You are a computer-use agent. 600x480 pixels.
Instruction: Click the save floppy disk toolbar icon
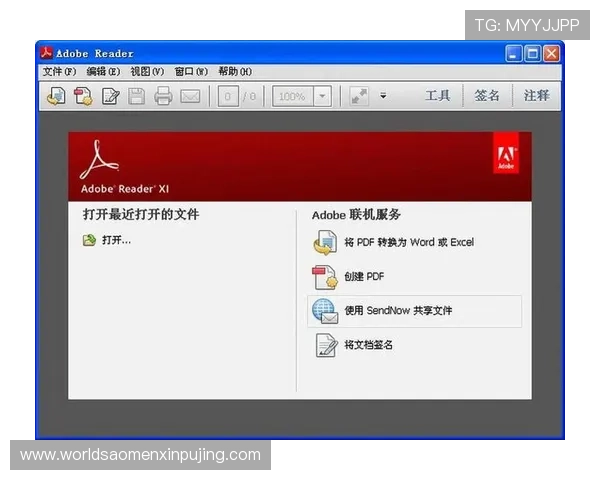137,96
